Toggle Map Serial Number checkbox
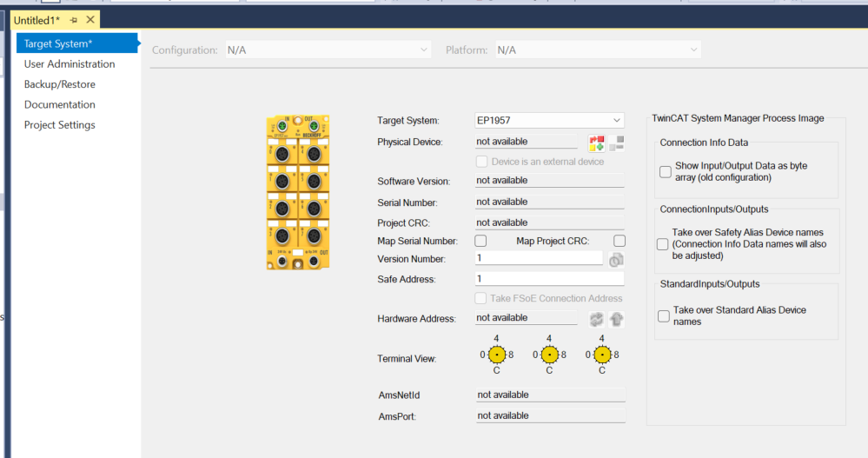This screenshot has width=868, height=458. coord(480,241)
